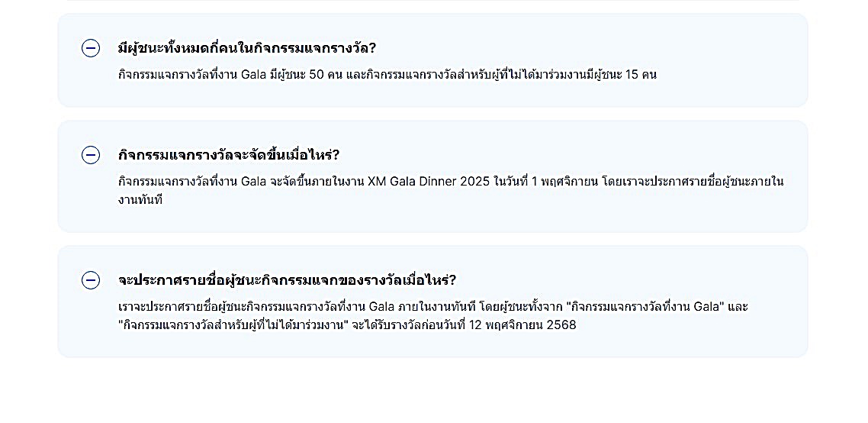
Task: Click minus icon beside "จะประกาศรายชื่อผู้ชนะกิจกรรมแจกของรางวัลเมื่อไหร่?"
Action: (x=91, y=280)
